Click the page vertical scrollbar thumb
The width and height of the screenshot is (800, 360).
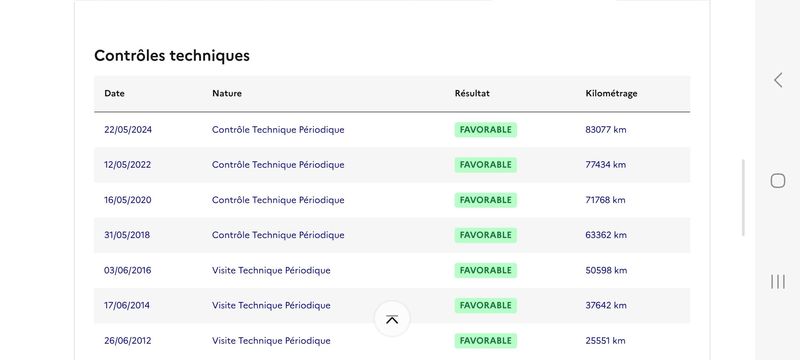743,198
